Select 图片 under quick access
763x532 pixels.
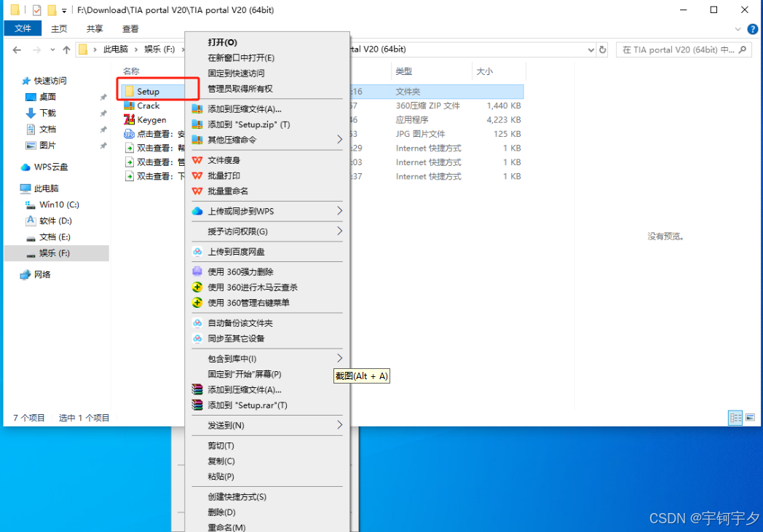coord(48,146)
